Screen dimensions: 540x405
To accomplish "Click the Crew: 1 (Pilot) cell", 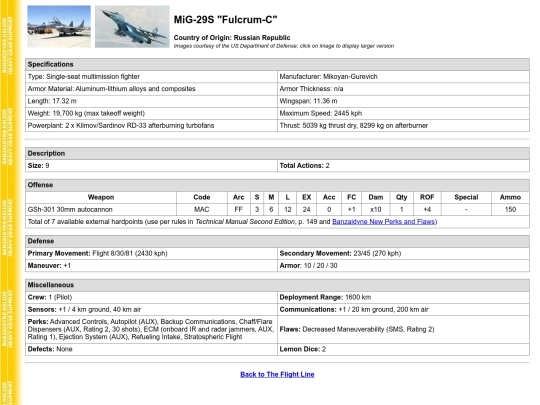I will 152,297.
